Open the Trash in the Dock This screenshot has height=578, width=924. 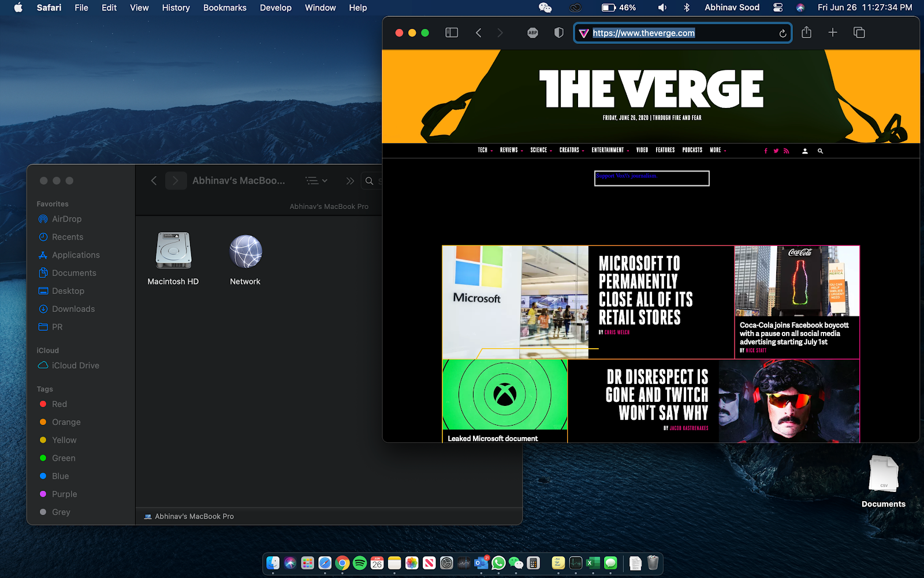click(x=653, y=563)
